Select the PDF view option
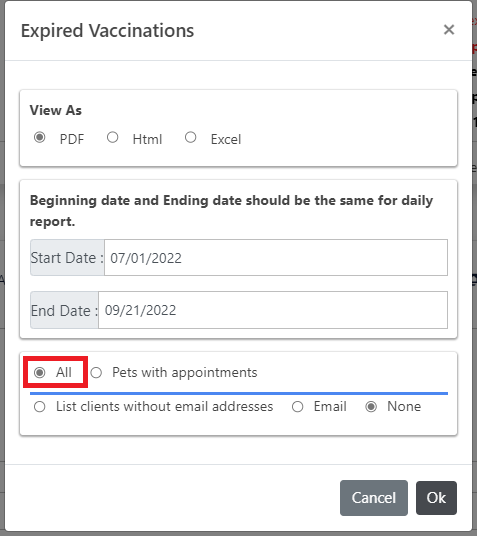Image resolution: width=477 pixels, height=536 pixels. point(40,137)
